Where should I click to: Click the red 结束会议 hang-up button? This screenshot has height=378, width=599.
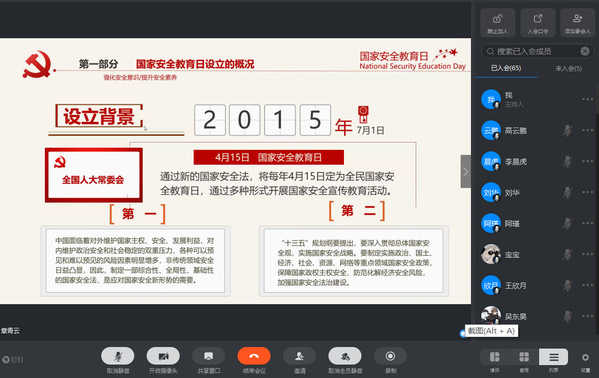[254, 356]
